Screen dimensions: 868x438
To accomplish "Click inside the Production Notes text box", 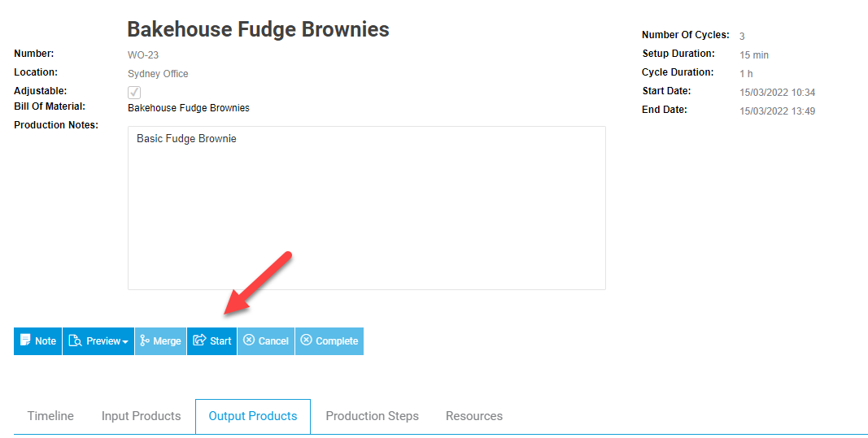I will (366, 208).
